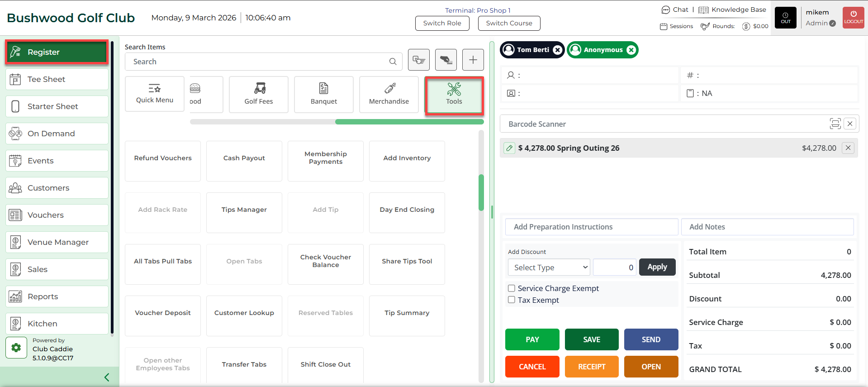
Task: Open settings gear icon near Club Caddie
Action: 16,348
